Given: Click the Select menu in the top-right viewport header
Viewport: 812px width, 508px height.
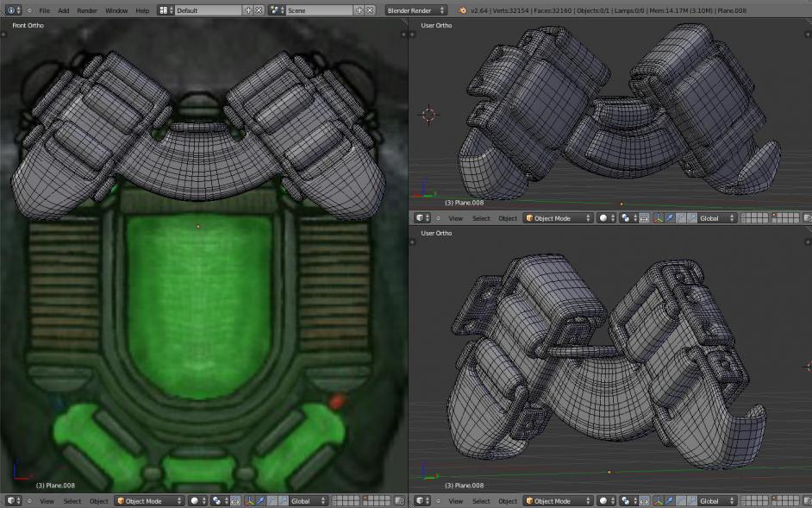Looking at the screenshot, I should click(481, 218).
